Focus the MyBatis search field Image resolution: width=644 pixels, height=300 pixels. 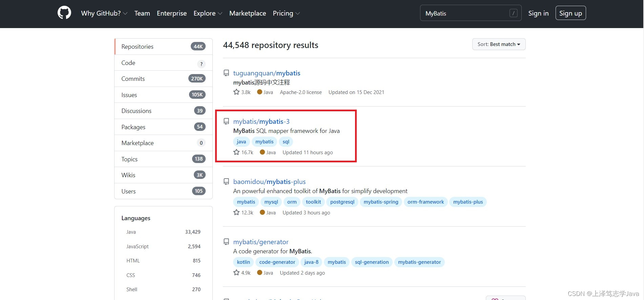pyautogui.click(x=471, y=13)
